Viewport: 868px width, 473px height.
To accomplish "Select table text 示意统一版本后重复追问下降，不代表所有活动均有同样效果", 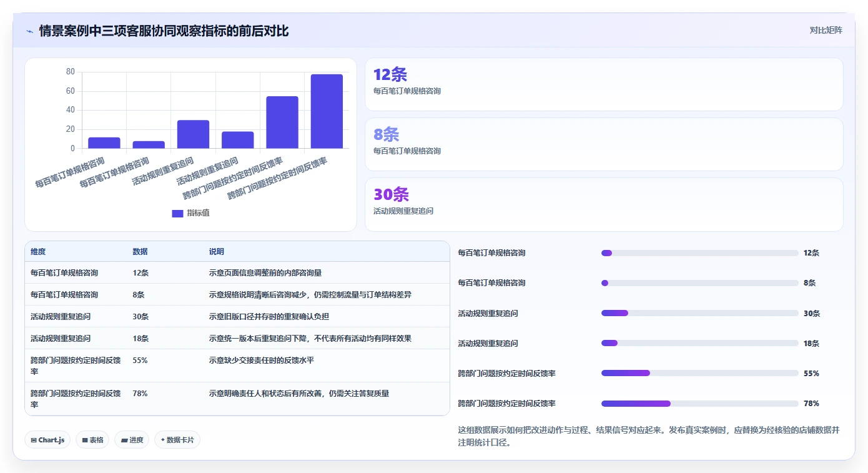I will [x=310, y=339].
